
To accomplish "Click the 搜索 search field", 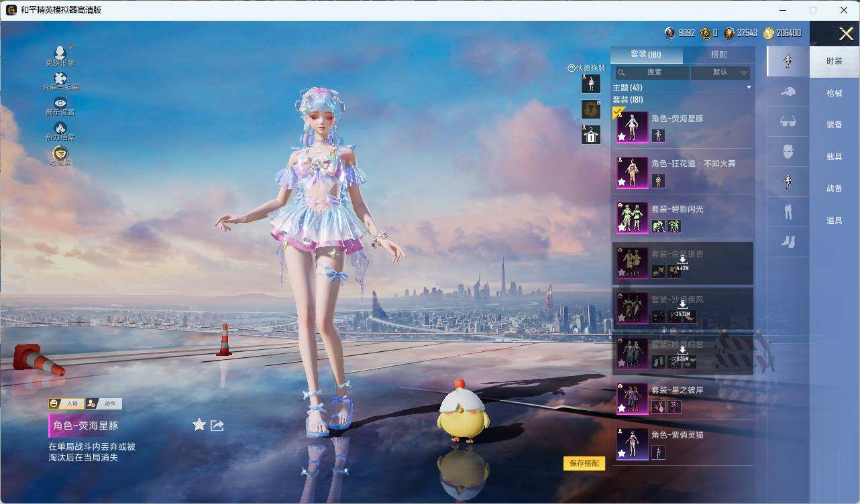I will pyautogui.click(x=652, y=72).
